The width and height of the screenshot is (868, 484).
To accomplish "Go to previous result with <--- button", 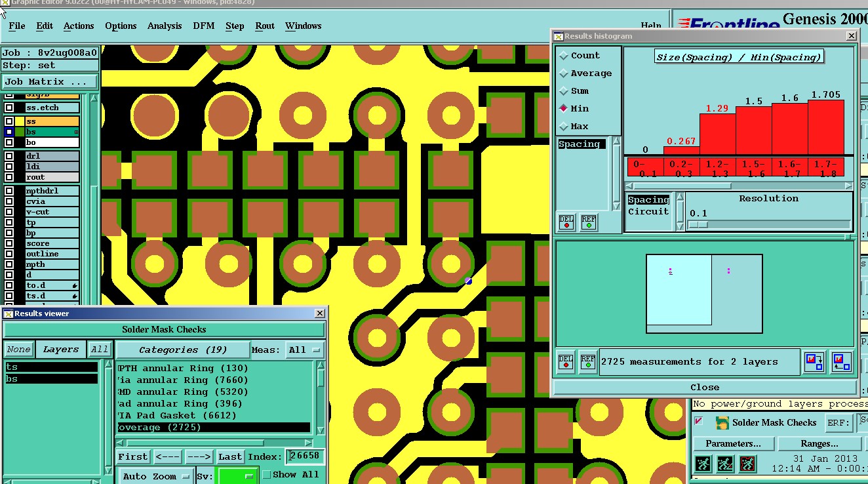I will point(168,456).
